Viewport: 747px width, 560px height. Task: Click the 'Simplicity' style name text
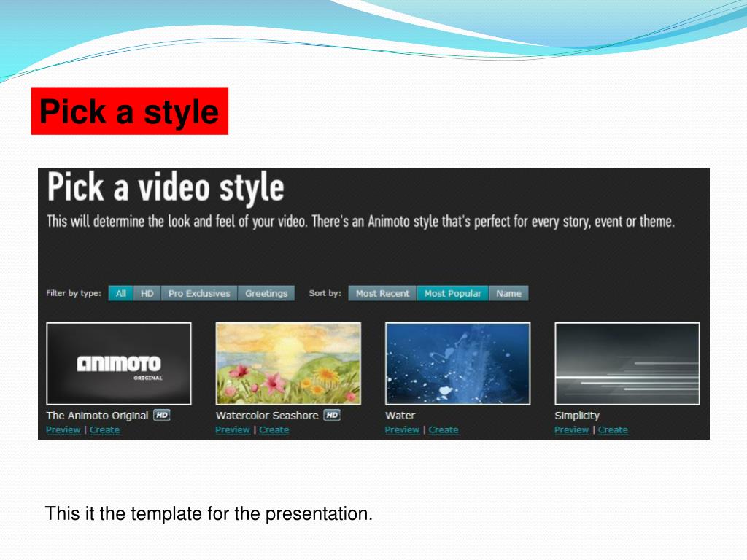point(577,415)
